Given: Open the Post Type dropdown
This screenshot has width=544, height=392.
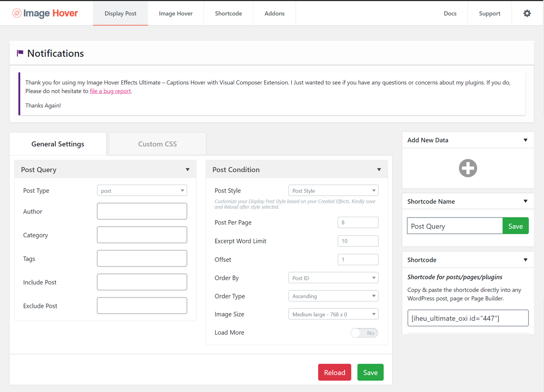Looking at the screenshot, I should click(142, 191).
